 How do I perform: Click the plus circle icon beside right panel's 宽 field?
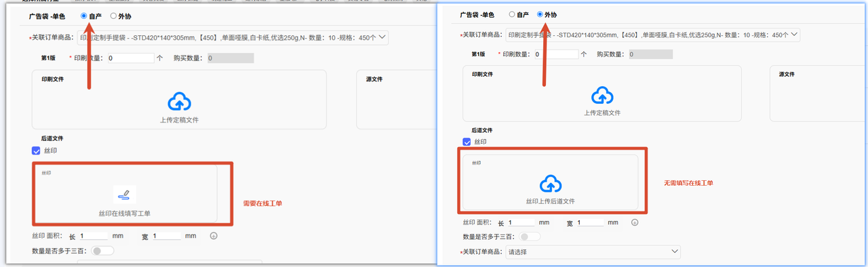pos(635,222)
